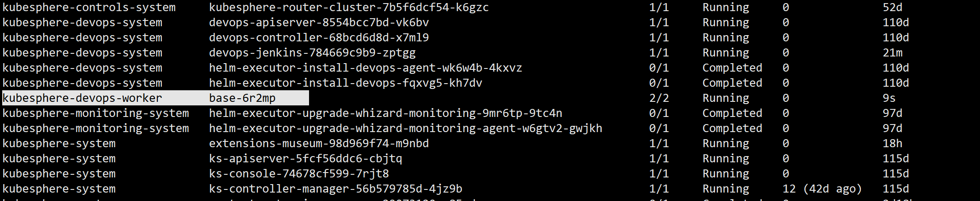
Task: Click ks-controller-manager-56b579785d-4jz9b pod name
Action: pos(336,189)
